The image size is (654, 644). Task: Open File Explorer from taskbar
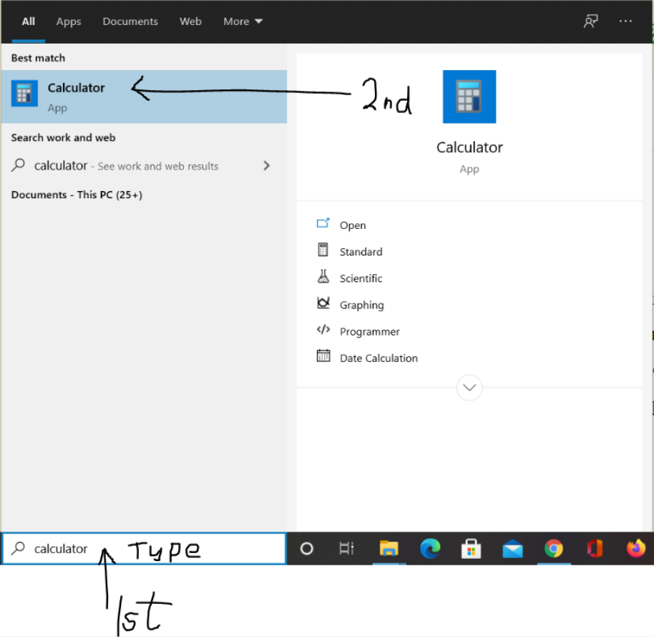click(x=389, y=549)
